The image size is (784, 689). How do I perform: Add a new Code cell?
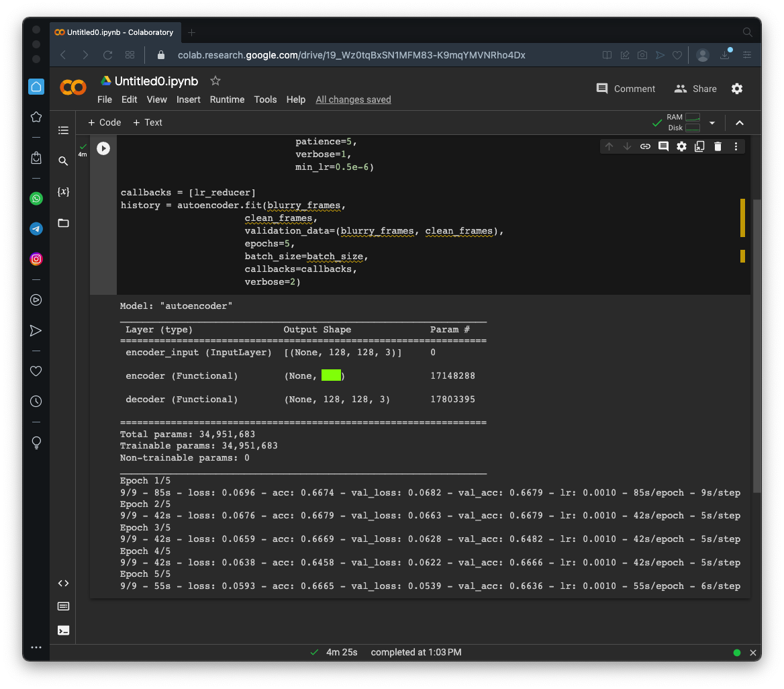point(105,122)
